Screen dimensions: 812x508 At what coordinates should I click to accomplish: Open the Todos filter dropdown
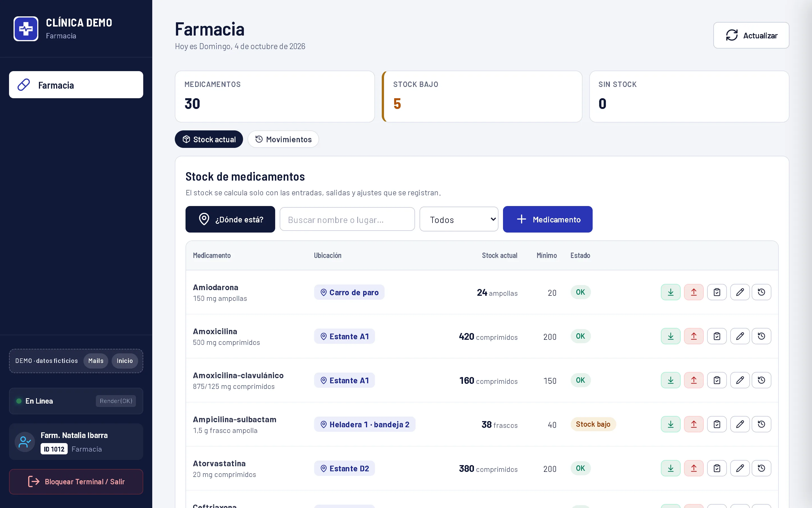coord(459,219)
